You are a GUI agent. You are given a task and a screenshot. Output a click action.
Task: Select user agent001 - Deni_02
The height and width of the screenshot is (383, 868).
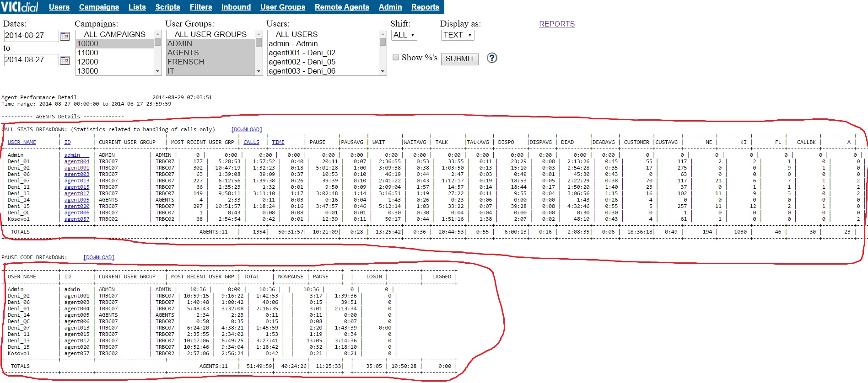323,53
